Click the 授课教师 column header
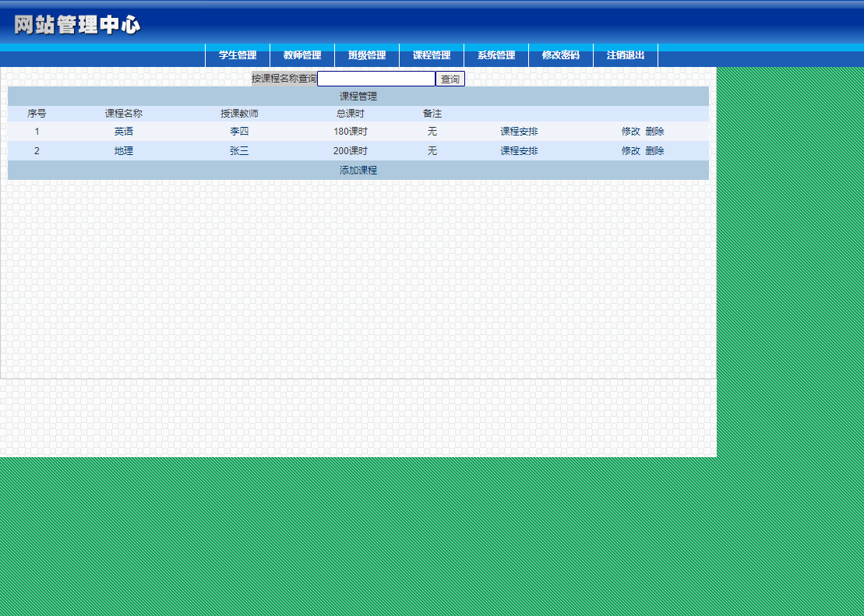This screenshot has width=864, height=616. [239, 114]
